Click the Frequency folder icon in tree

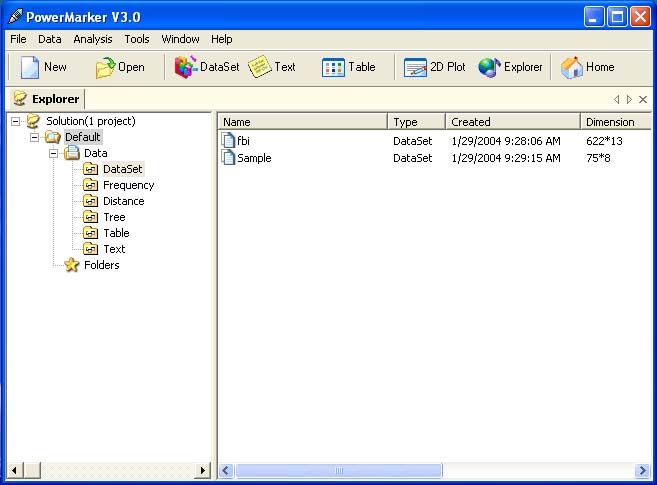[x=91, y=185]
